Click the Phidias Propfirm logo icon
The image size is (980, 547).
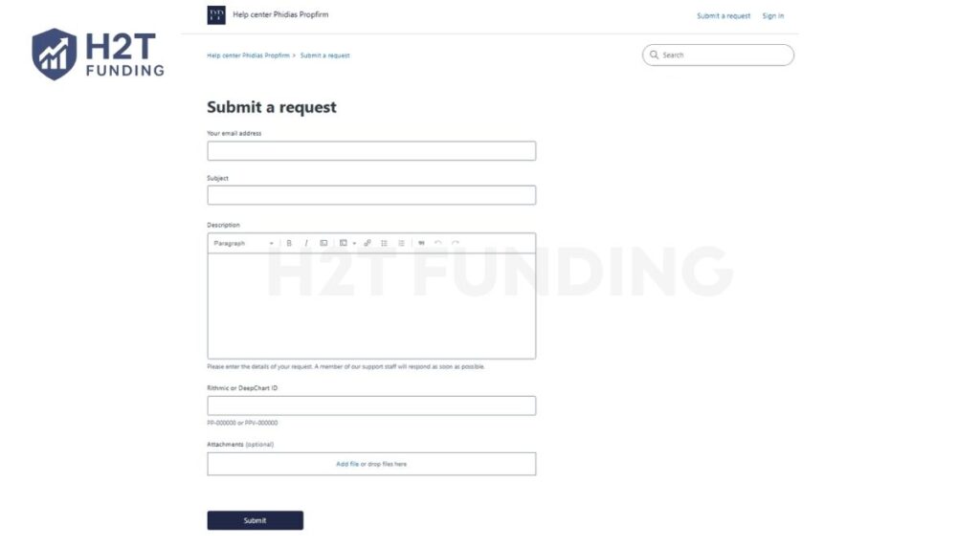(216, 14)
